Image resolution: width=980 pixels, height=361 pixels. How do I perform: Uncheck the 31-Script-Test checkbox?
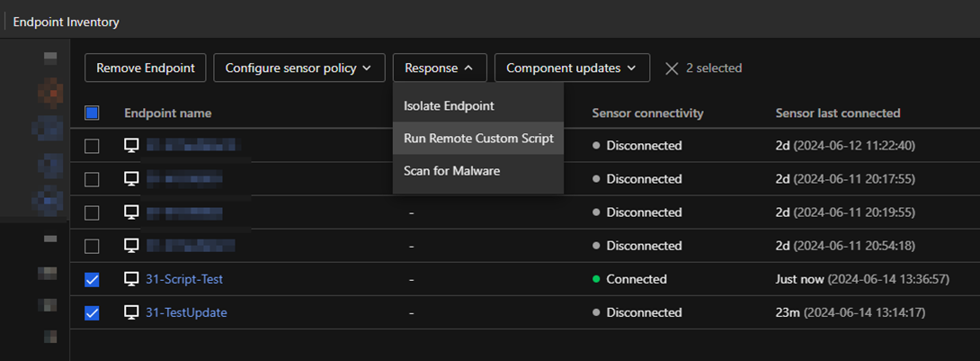pyautogui.click(x=92, y=279)
